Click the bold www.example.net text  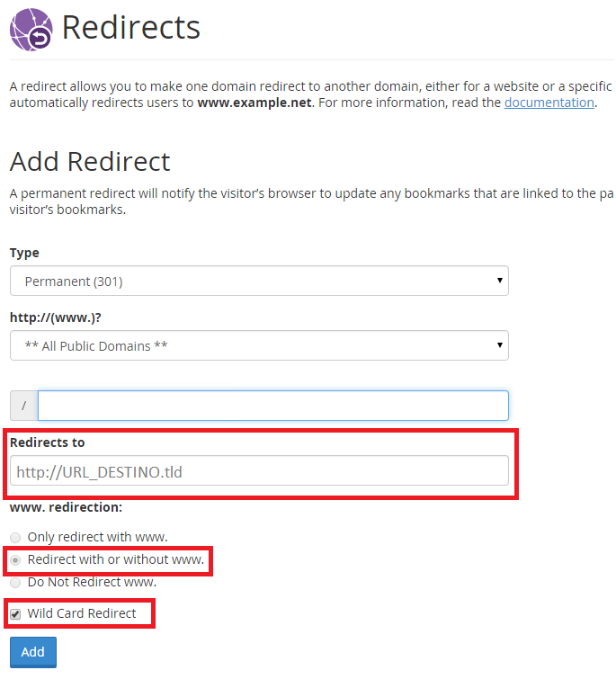[254, 103]
